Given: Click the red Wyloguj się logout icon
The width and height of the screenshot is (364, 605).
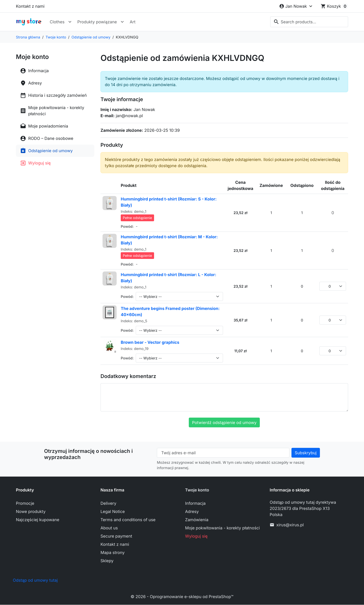Looking at the screenshot, I should pyautogui.click(x=23, y=163).
